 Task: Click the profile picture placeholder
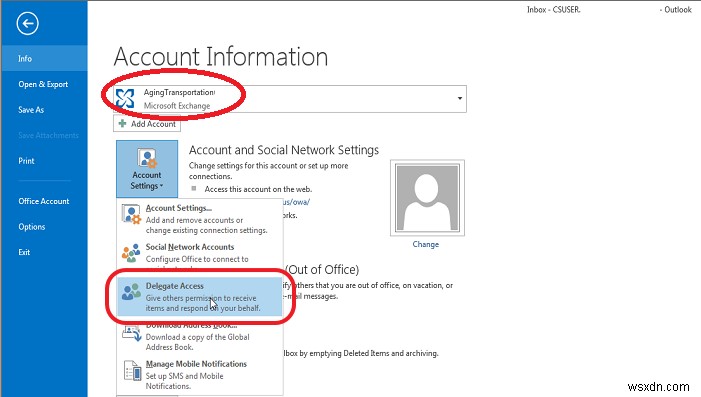pyautogui.click(x=427, y=198)
